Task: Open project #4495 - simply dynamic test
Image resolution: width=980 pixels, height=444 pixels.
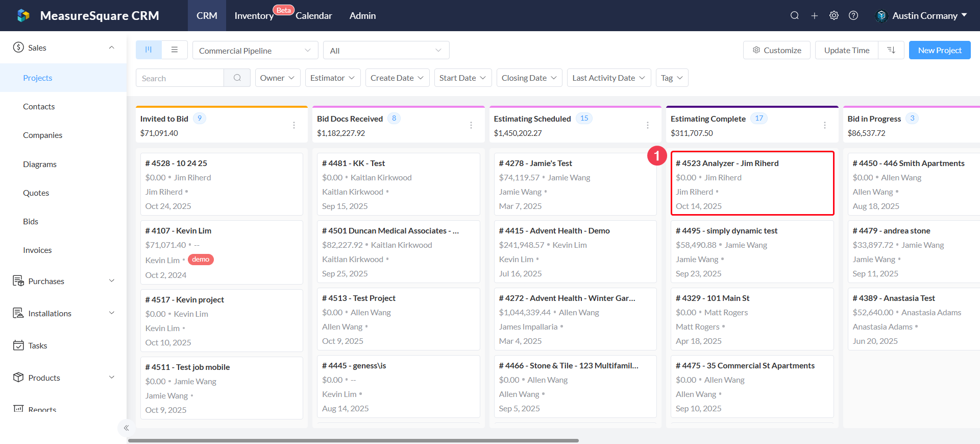Action: coord(752,251)
